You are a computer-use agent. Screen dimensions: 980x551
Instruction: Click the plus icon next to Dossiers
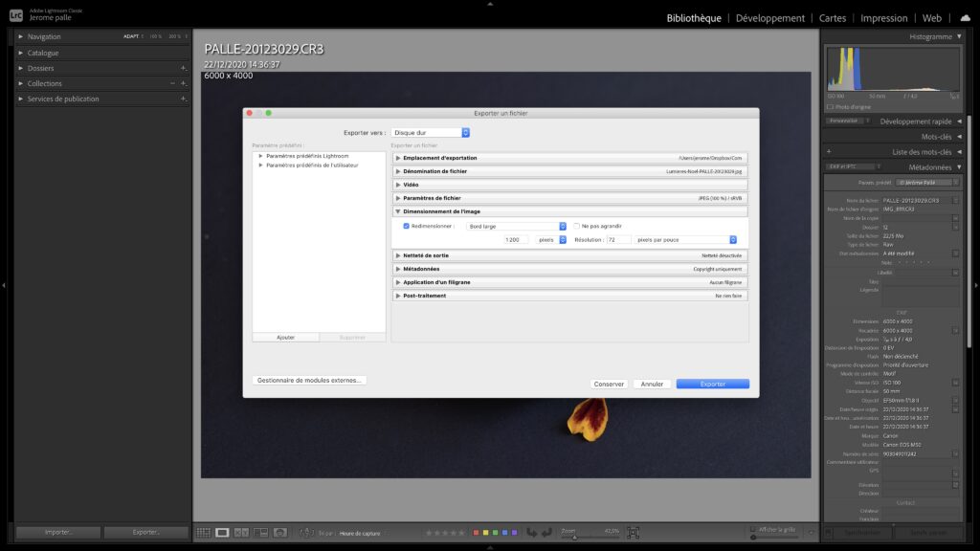(x=183, y=69)
